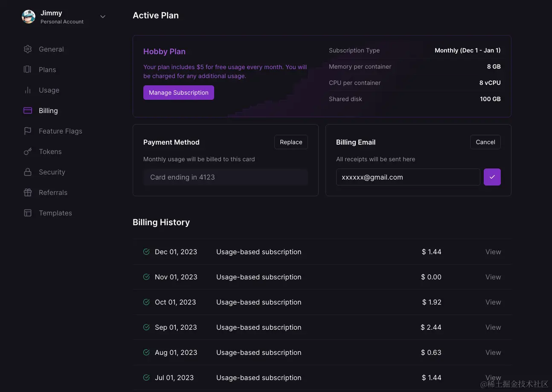Click the Tokens key icon
Screen dimensions: 552x392
(28, 151)
